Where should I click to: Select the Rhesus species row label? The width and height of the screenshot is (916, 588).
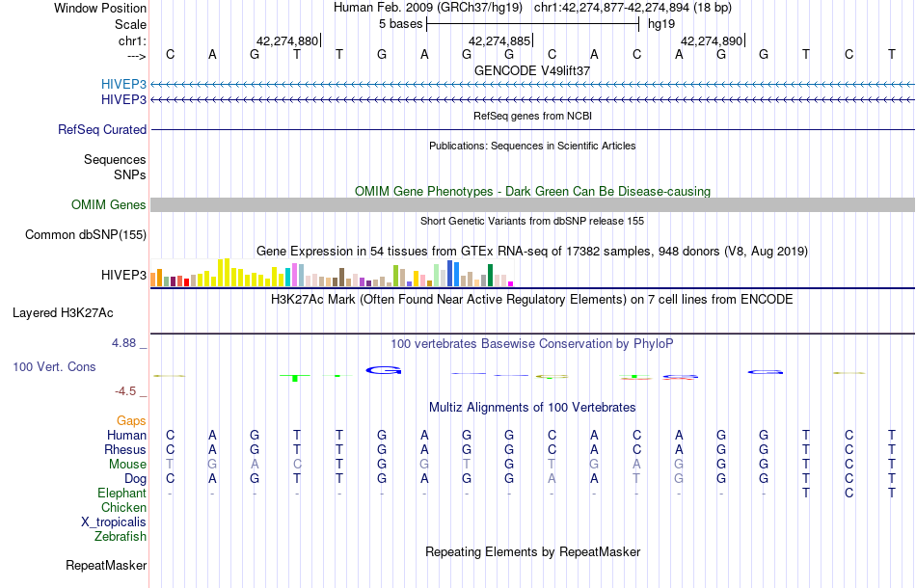coord(125,449)
